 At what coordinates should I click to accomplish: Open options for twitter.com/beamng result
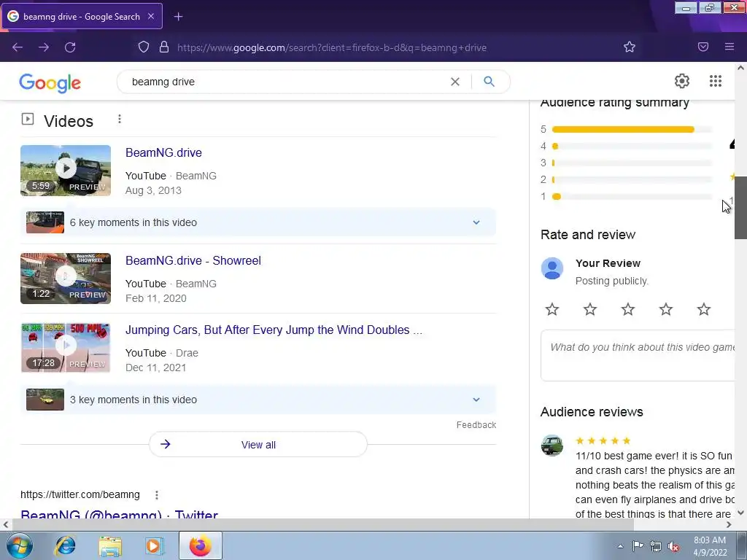(x=157, y=495)
